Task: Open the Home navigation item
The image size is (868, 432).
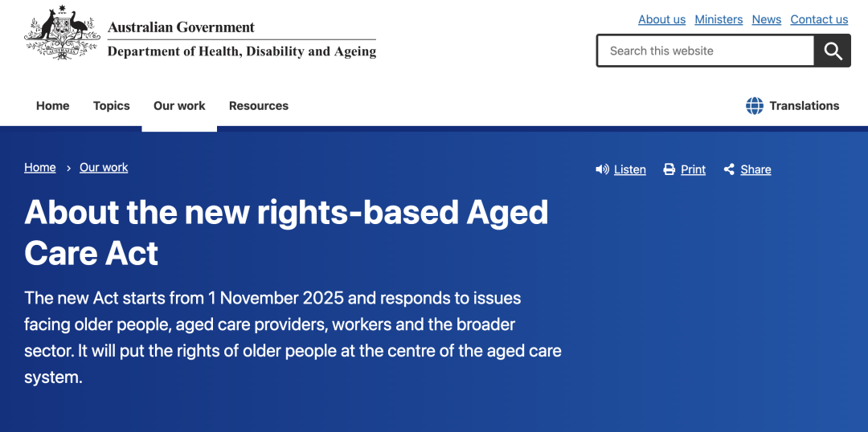Action: (53, 106)
